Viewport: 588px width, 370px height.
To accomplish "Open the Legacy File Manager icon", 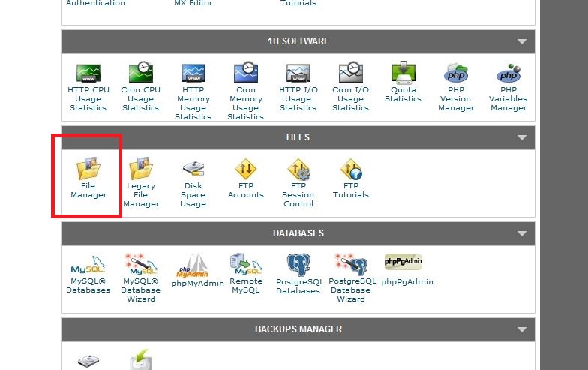I will [x=141, y=168].
